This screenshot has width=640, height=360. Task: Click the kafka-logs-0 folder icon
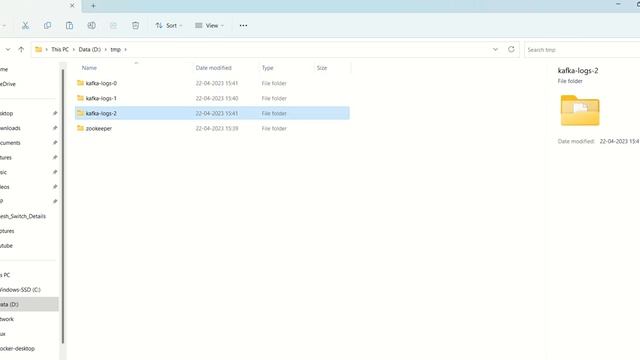(x=80, y=83)
